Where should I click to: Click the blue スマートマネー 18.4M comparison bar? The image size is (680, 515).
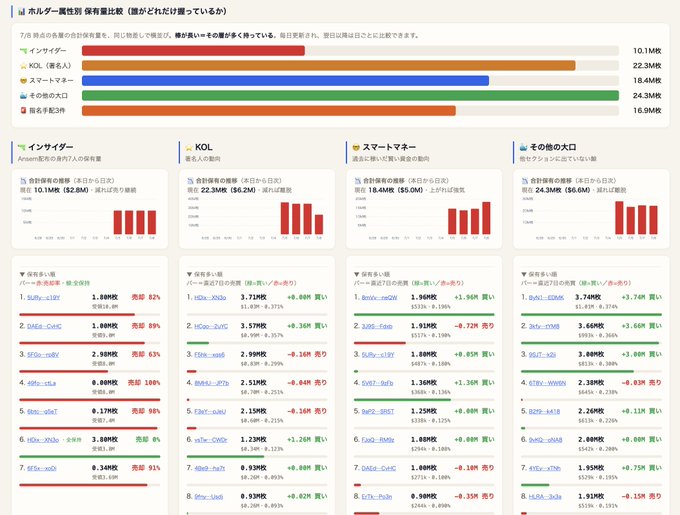pos(285,81)
